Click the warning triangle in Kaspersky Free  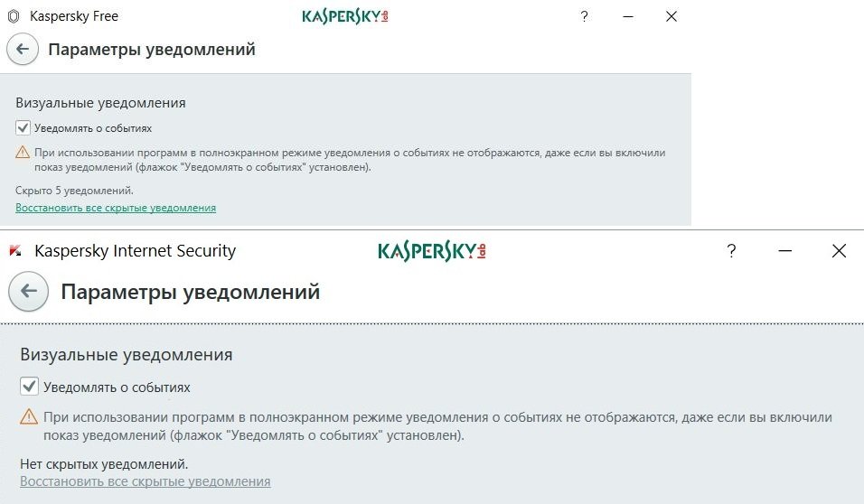tap(23, 153)
